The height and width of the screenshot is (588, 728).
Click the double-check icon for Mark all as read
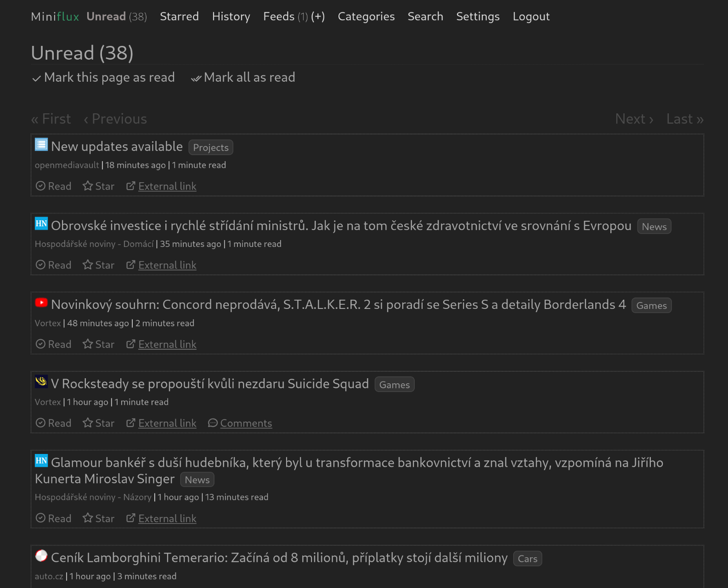pyautogui.click(x=196, y=78)
